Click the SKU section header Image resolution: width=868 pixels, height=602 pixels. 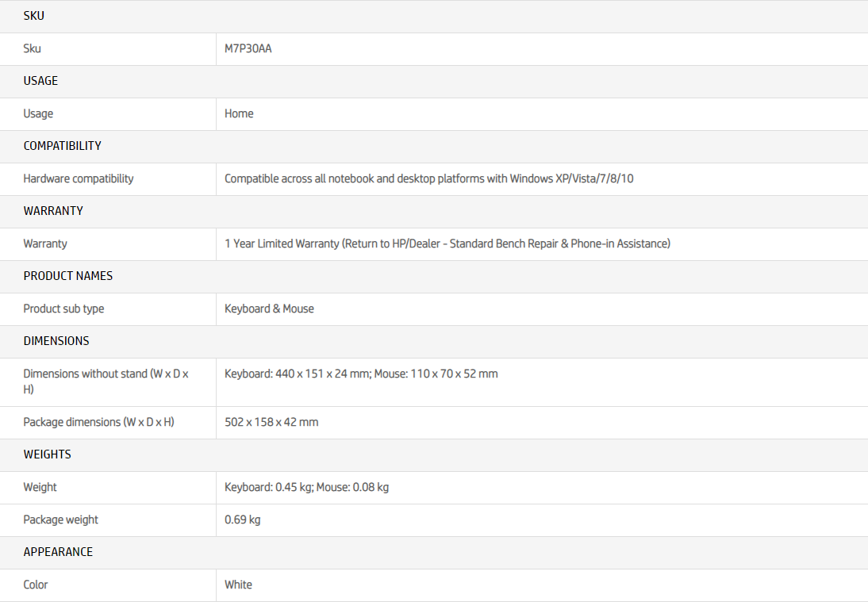34,16
